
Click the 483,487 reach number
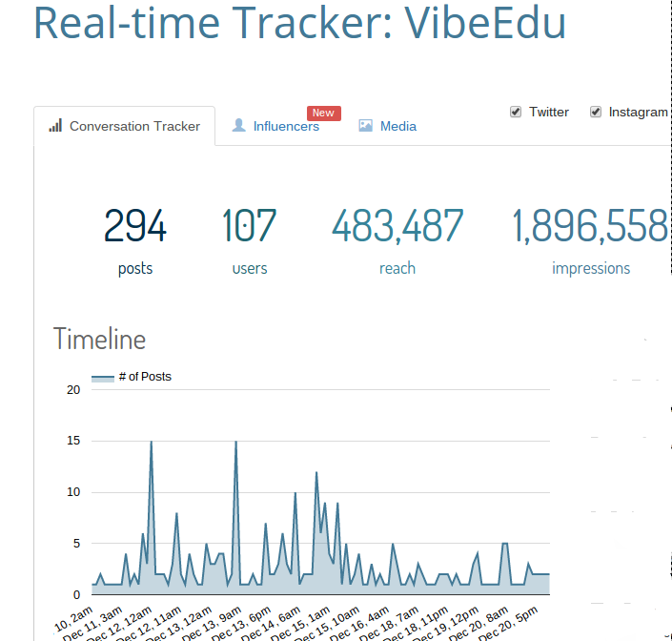[x=397, y=226]
